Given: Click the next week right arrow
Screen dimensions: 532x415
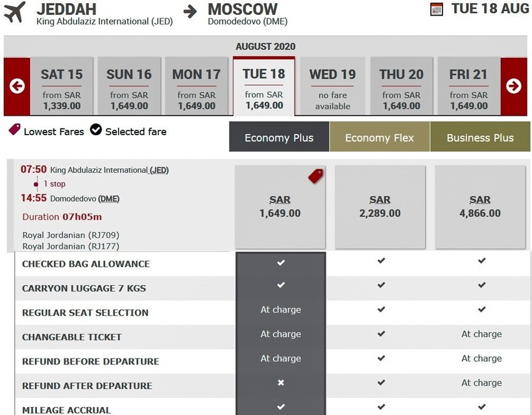Looking at the screenshot, I should point(514,86).
